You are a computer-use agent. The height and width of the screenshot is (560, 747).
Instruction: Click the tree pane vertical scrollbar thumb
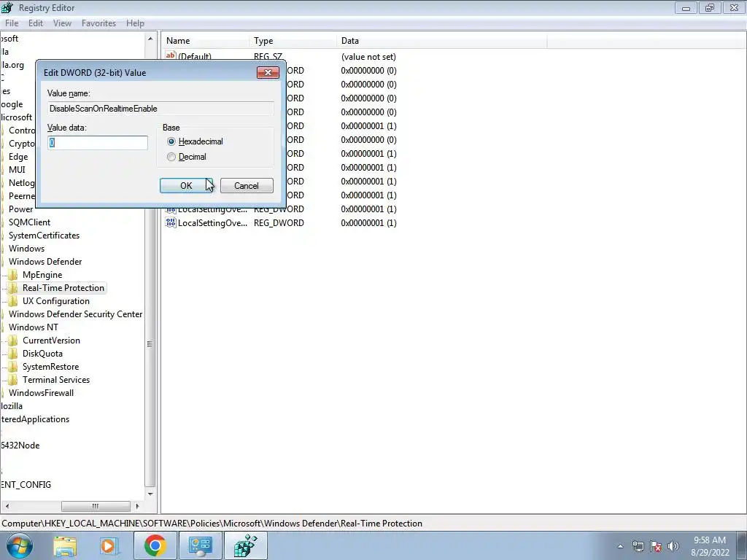[150, 344]
